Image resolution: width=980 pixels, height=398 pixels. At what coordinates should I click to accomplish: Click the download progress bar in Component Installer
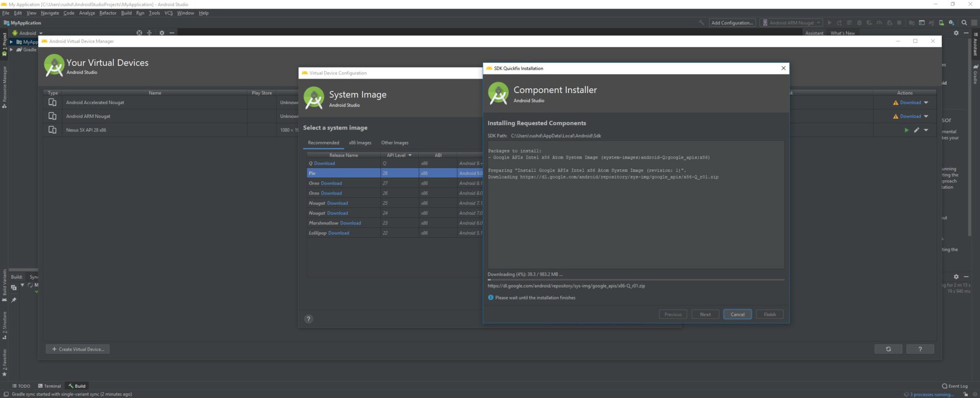[x=635, y=280]
